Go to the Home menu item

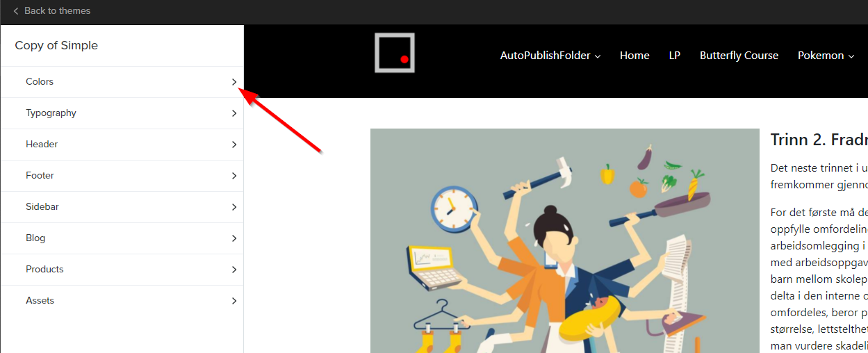point(634,56)
